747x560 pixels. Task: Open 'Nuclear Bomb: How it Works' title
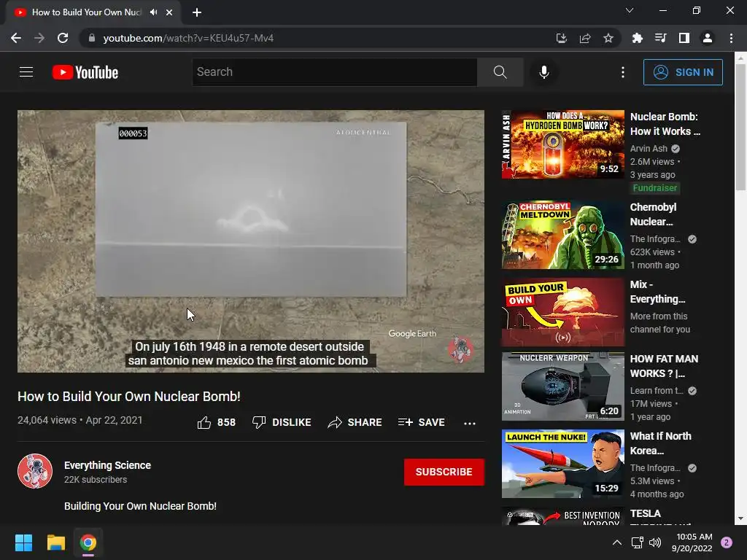point(665,124)
